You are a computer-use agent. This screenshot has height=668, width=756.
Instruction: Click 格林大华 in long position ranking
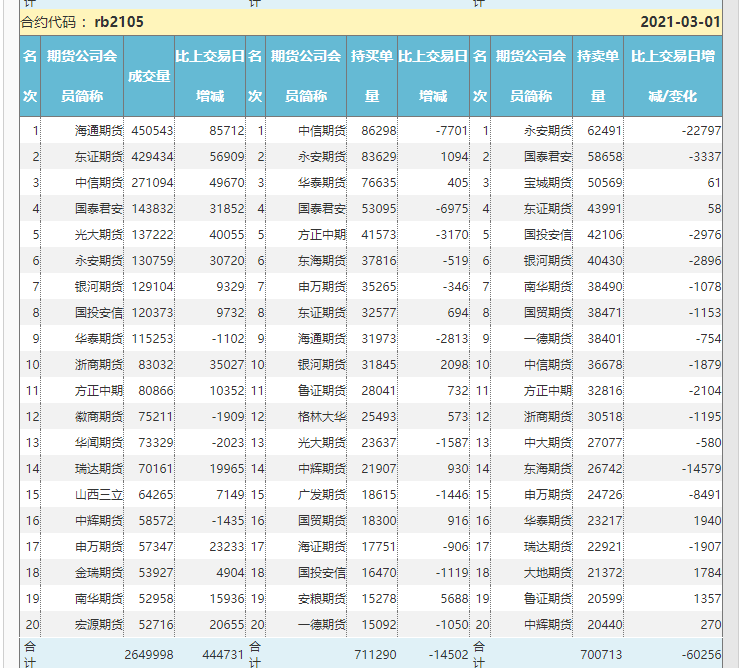pyautogui.click(x=322, y=417)
